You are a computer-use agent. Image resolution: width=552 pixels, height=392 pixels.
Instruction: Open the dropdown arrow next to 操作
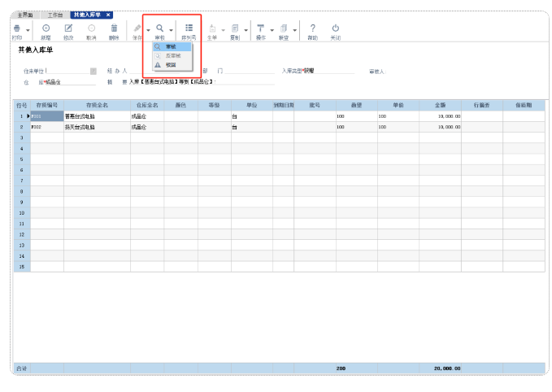pyautogui.click(x=272, y=30)
